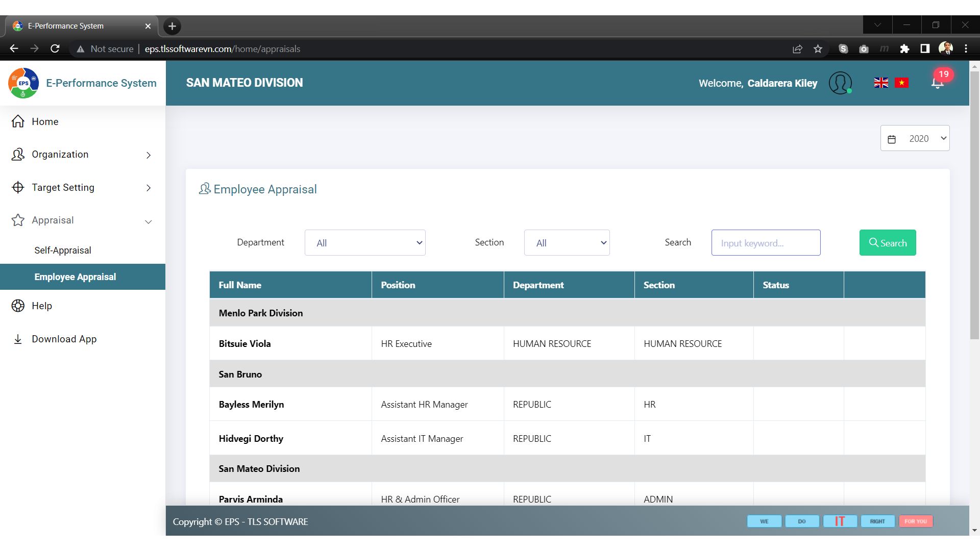Open Self-Appraisal in sidebar
980x551 pixels.
[x=63, y=251]
